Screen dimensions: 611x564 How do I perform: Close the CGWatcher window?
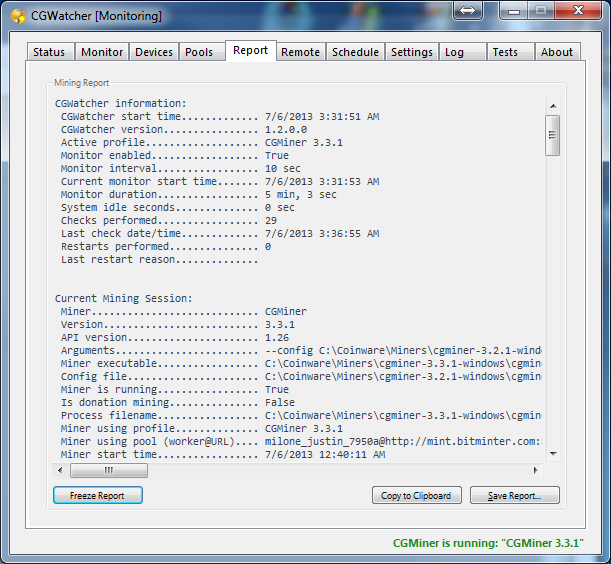(578, 10)
